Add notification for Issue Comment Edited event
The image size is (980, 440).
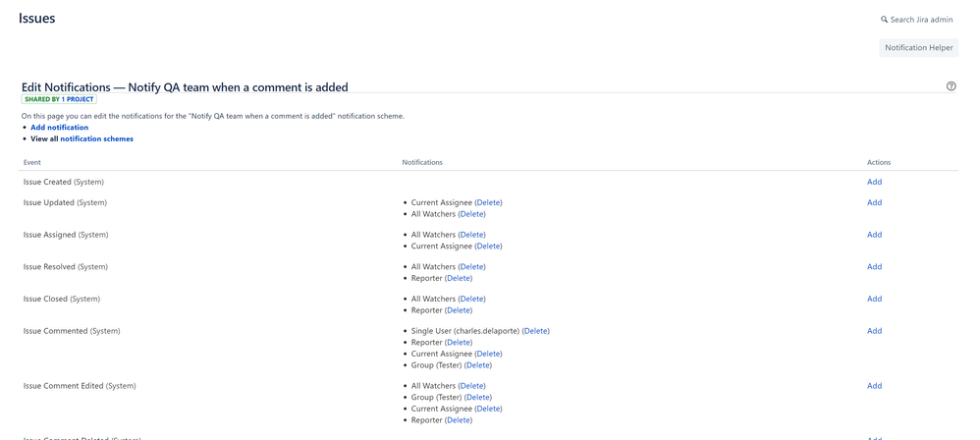874,386
